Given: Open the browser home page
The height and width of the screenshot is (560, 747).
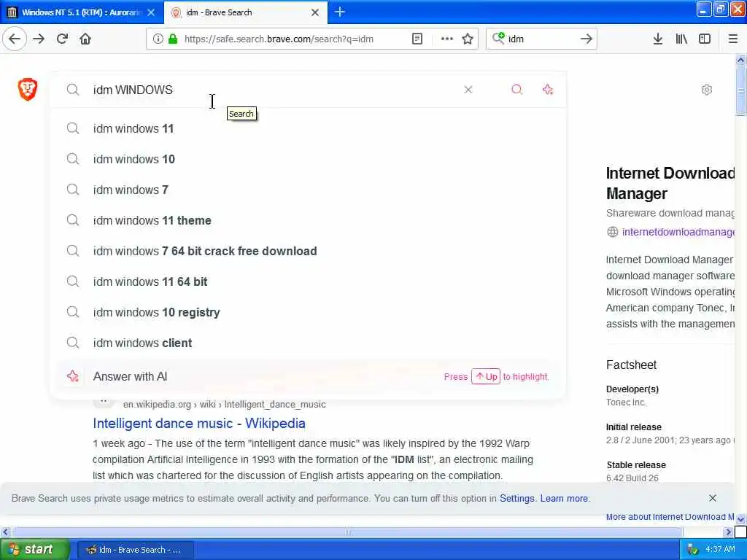Looking at the screenshot, I should pos(85,39).
